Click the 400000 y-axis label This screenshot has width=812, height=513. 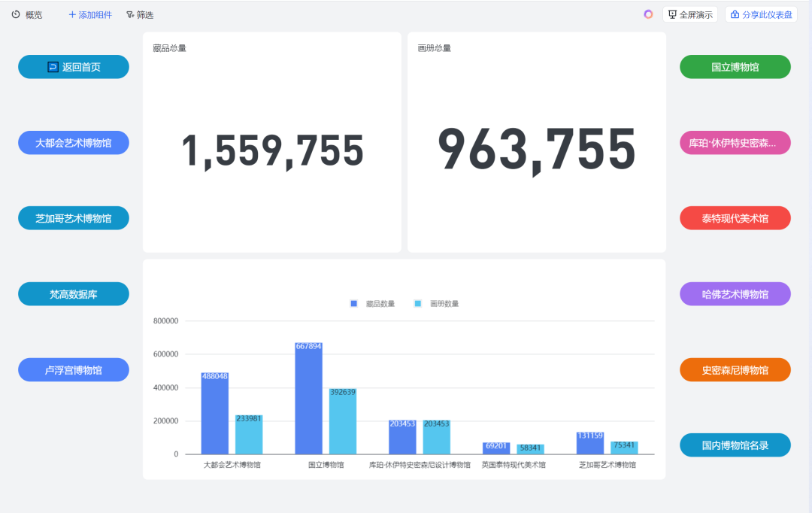(x=165, y=387)
